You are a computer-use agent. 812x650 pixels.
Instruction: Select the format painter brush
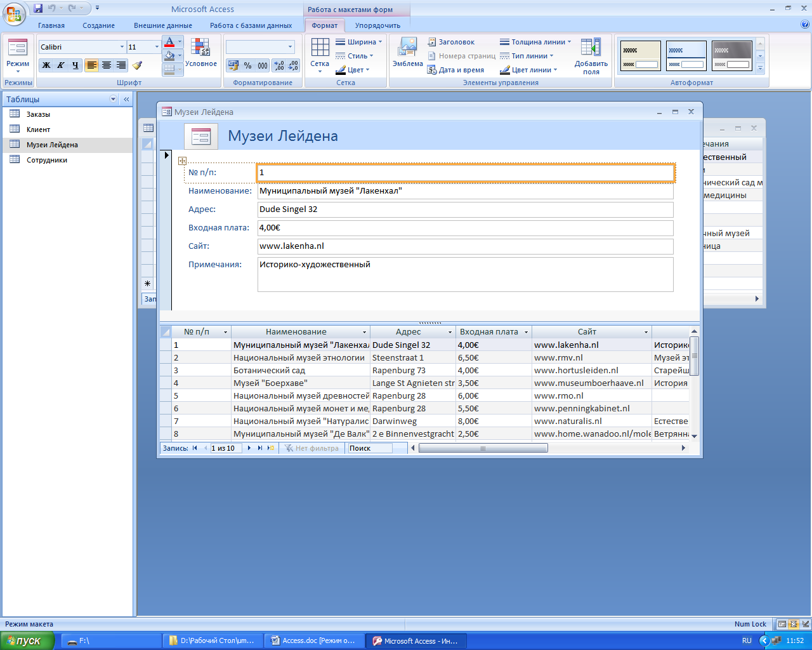coord(138,65)
